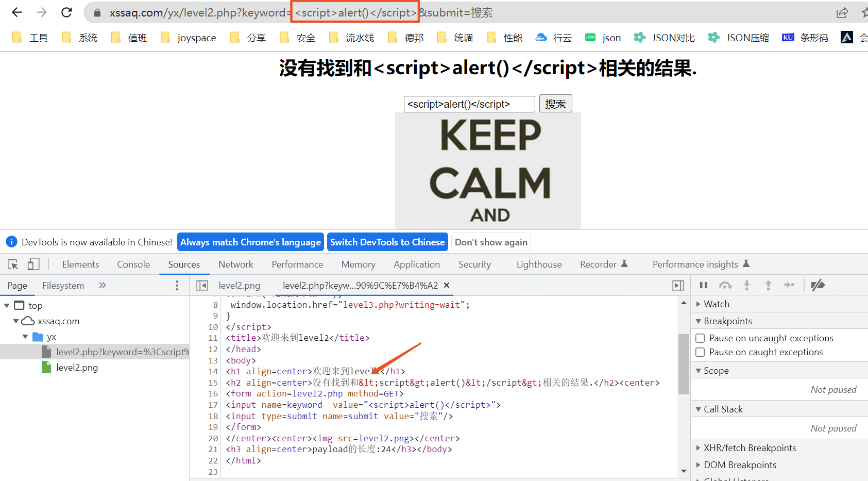This screenshot has width=868, height=481.
Task: Enable Pause on uncaught exceptions
Action: (700, 338)
